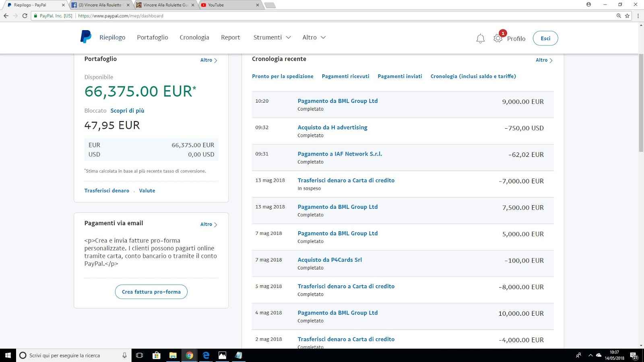Open Microsoft Edge from taskbar

206,355
